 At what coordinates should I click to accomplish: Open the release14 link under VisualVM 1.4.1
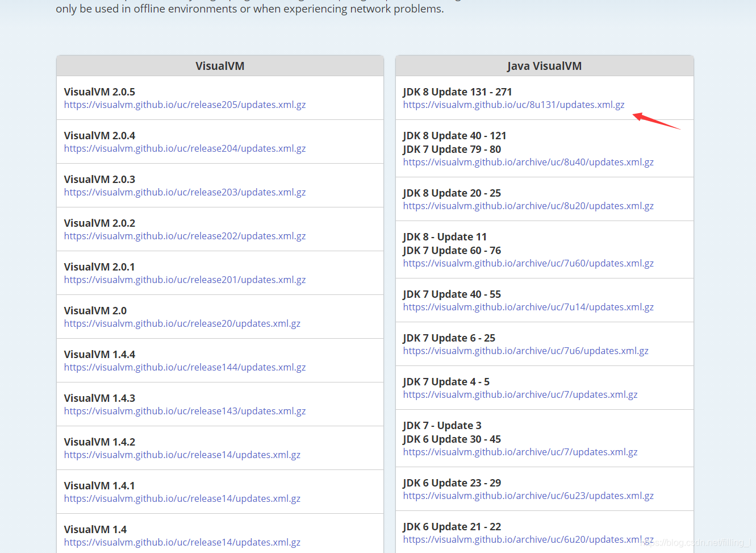coord(182,498)
